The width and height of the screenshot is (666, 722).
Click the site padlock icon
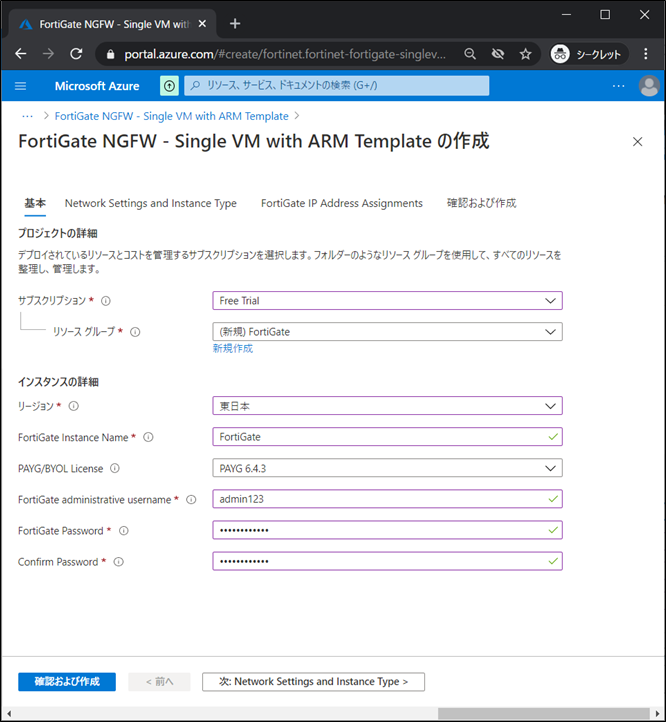(110, 54)
